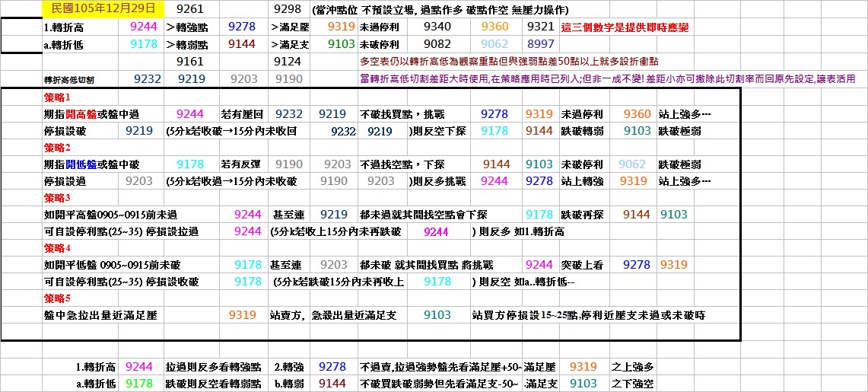Select the text 不破買跌破弱勢但先看滿足支-50~
868x392 pixels.
[440, 384]
